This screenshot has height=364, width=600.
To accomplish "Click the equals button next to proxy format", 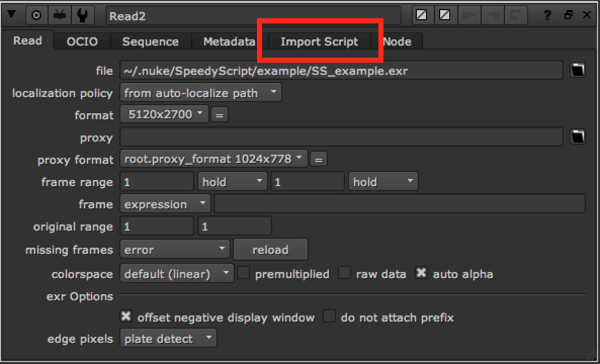I will click(x=318, y=159).
